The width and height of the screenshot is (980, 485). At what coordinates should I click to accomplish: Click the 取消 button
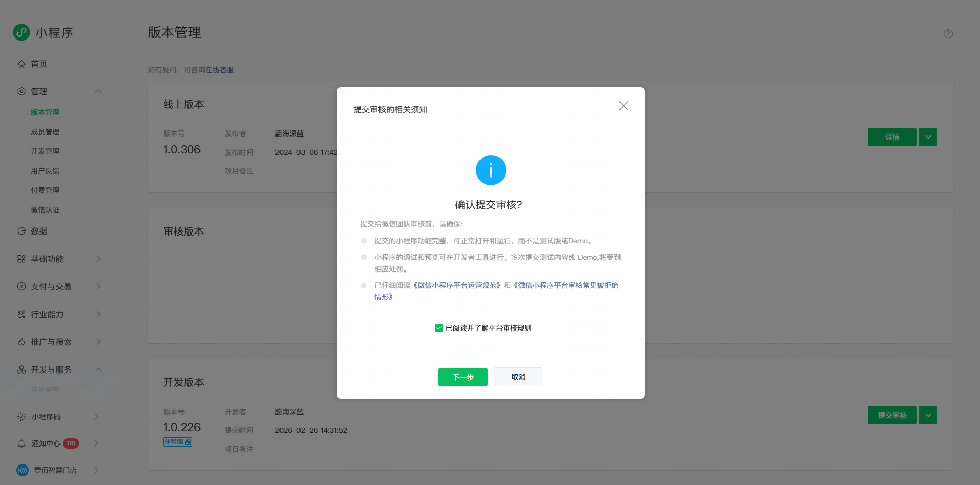click(518, 377)
